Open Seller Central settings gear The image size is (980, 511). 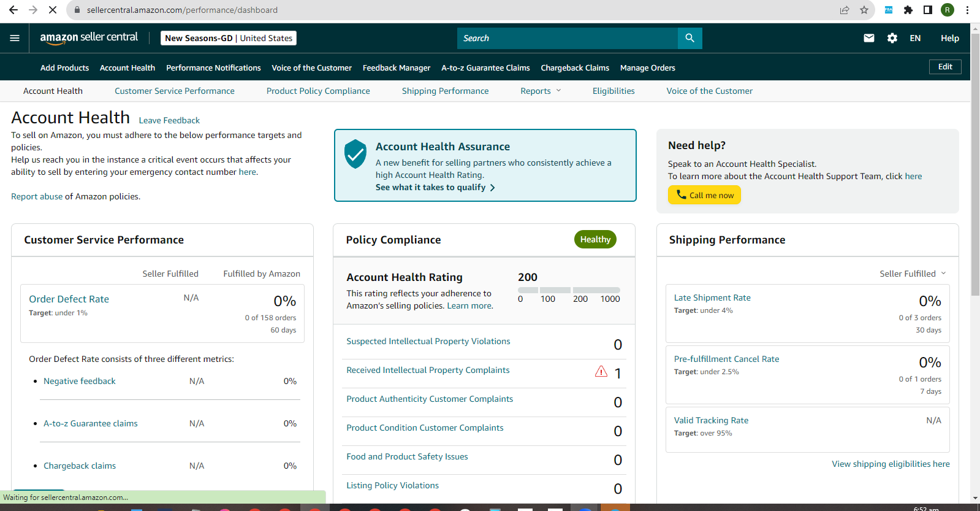pos(892,38)
